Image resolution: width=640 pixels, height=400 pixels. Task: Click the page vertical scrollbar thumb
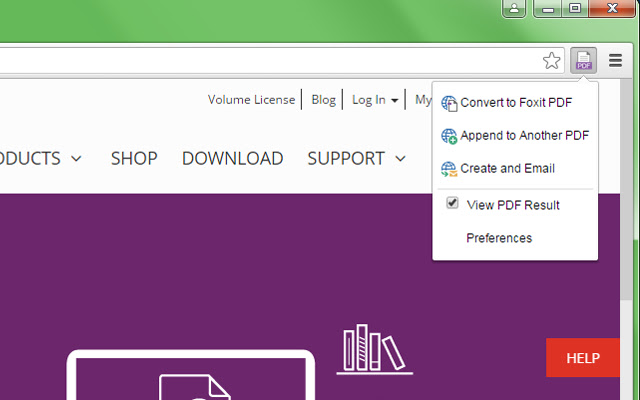tap(626, 189)
